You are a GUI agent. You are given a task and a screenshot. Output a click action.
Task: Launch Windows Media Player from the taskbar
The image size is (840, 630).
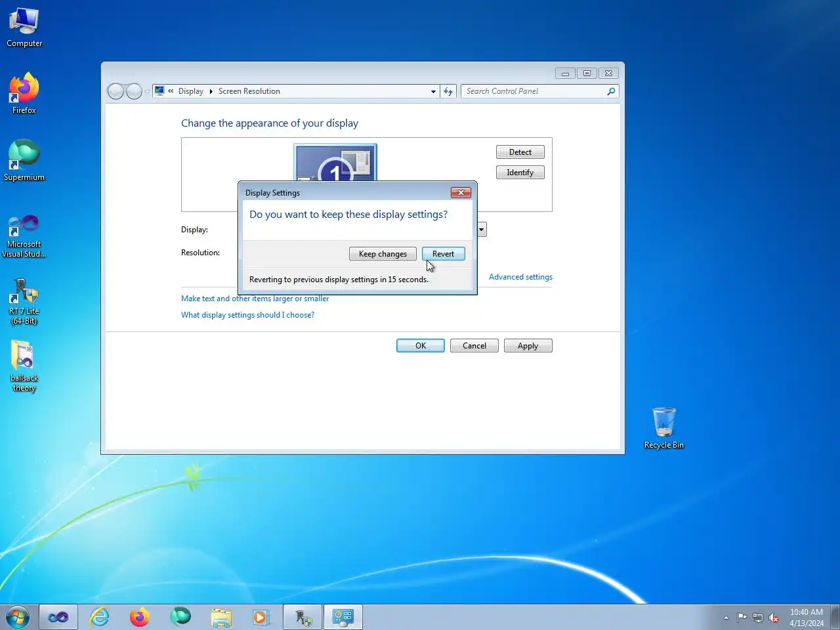pyautogui.click(x=261, y=617)
